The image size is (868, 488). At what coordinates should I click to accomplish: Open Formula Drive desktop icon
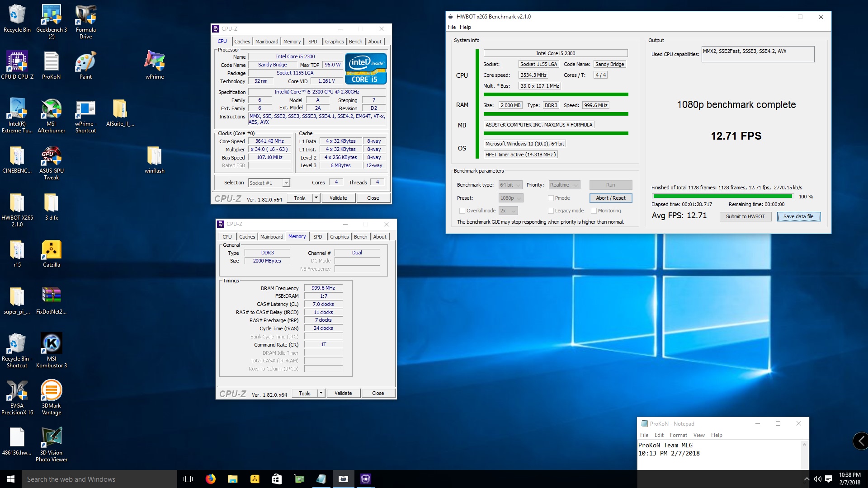click(x=85, y=22)
